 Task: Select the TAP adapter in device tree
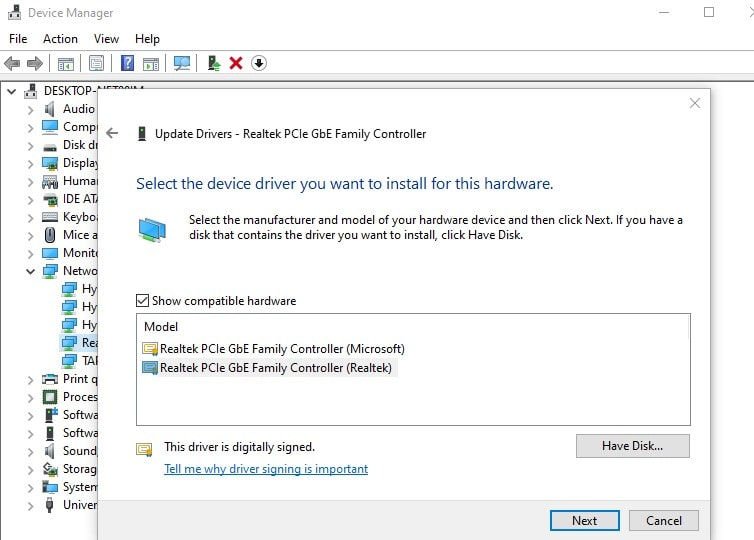point(80,361)
